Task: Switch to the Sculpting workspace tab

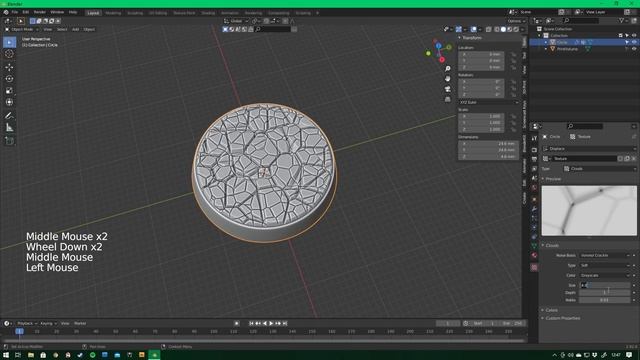Action: tap(135, 13)
